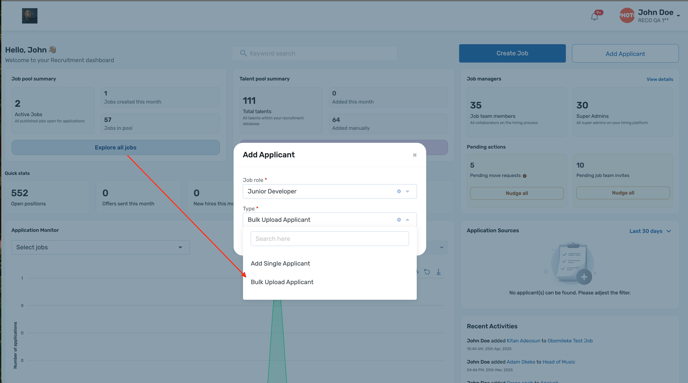Open the Junior Developer job role field
Screen dimensions: 688x383
click(x=330, y=191)
